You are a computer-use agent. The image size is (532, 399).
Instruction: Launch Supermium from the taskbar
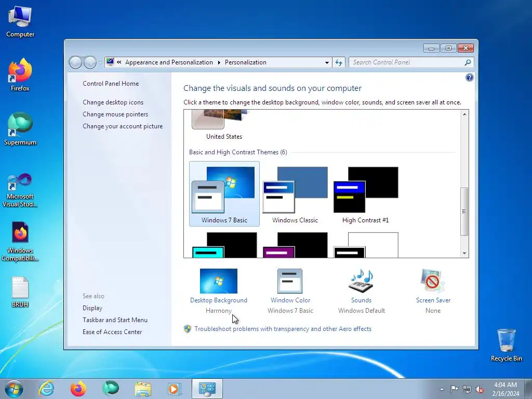[x=111, y=389]
